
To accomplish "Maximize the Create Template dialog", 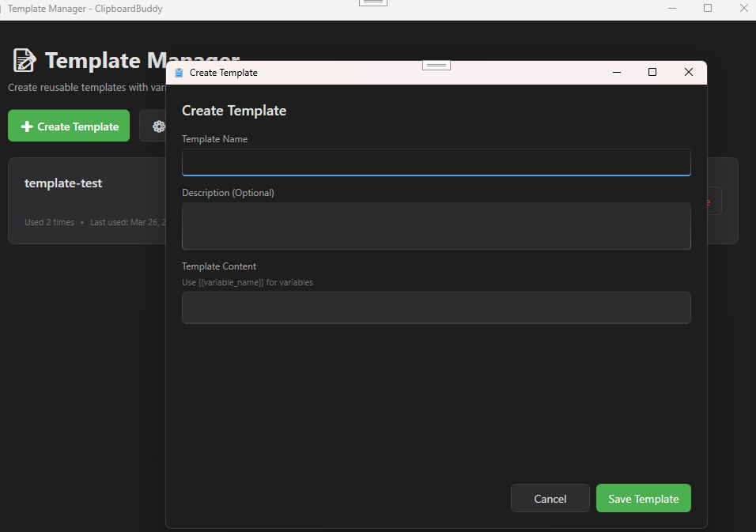I will pyautogui.click(x=652, y=72).
